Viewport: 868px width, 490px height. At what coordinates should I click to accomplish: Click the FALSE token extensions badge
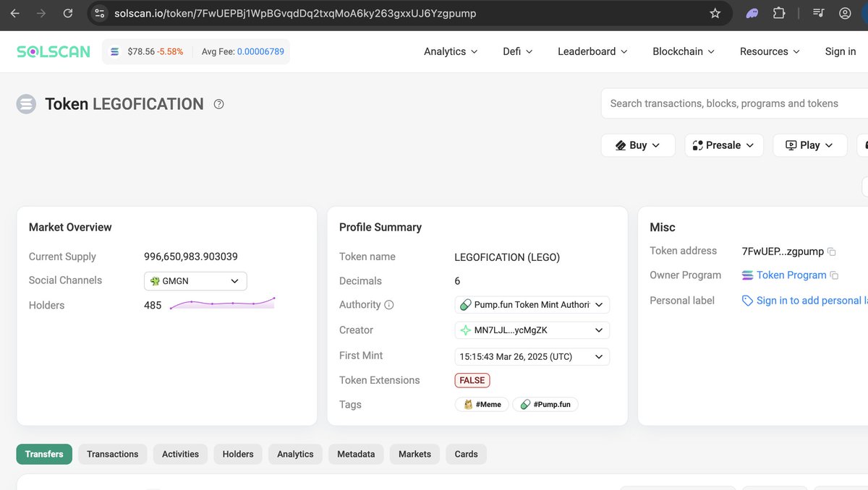pos(472,380)
